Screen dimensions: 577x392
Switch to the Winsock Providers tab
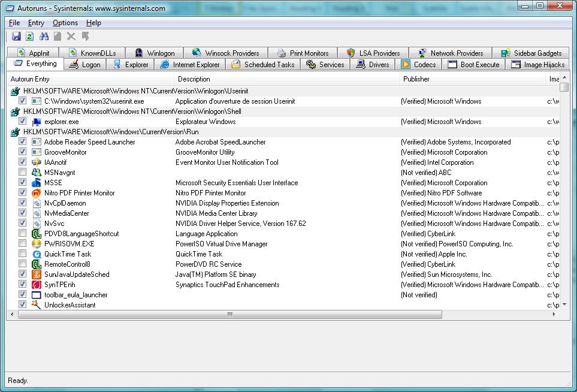coord(225,53)
